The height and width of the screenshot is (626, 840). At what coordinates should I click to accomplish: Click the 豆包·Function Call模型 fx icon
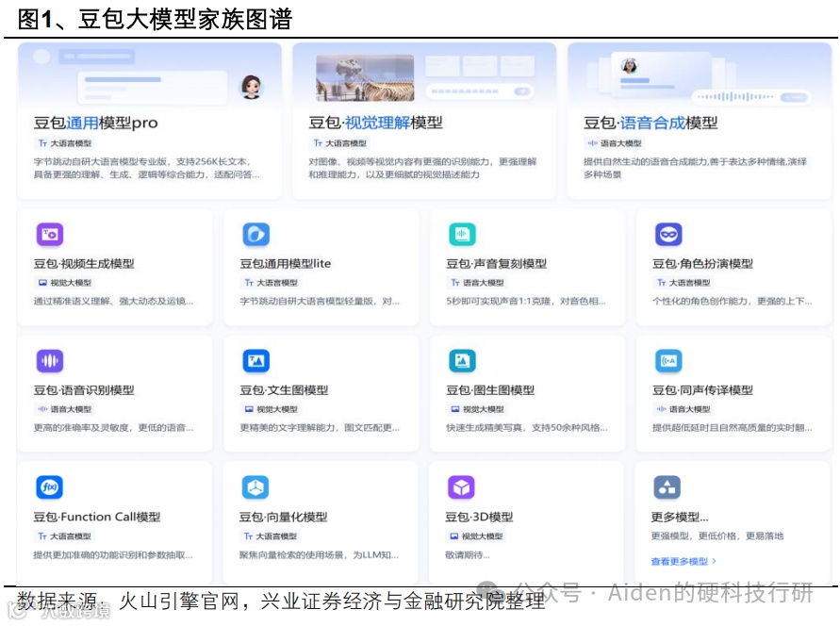(49, 487)
